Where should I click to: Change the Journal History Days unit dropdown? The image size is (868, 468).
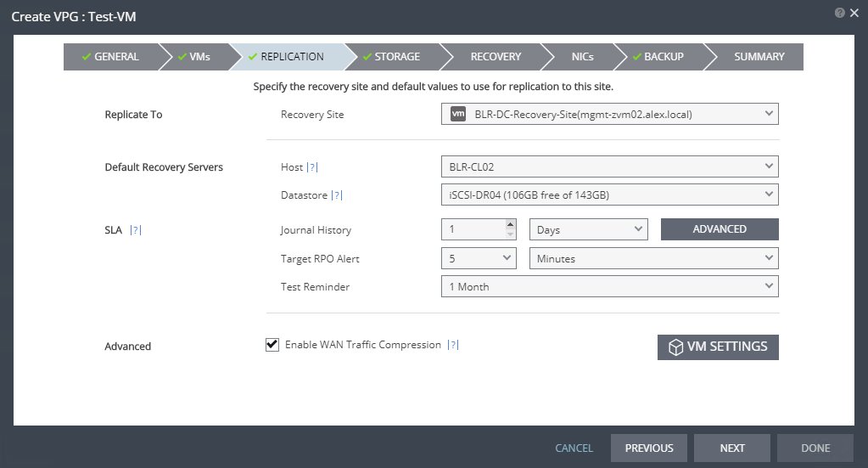(x=588, y=229)
